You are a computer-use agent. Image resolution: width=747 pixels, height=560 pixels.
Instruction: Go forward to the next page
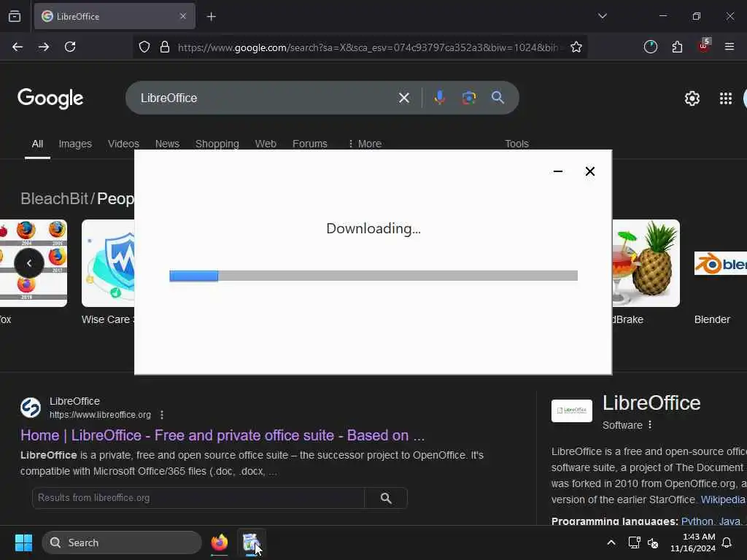44,47
